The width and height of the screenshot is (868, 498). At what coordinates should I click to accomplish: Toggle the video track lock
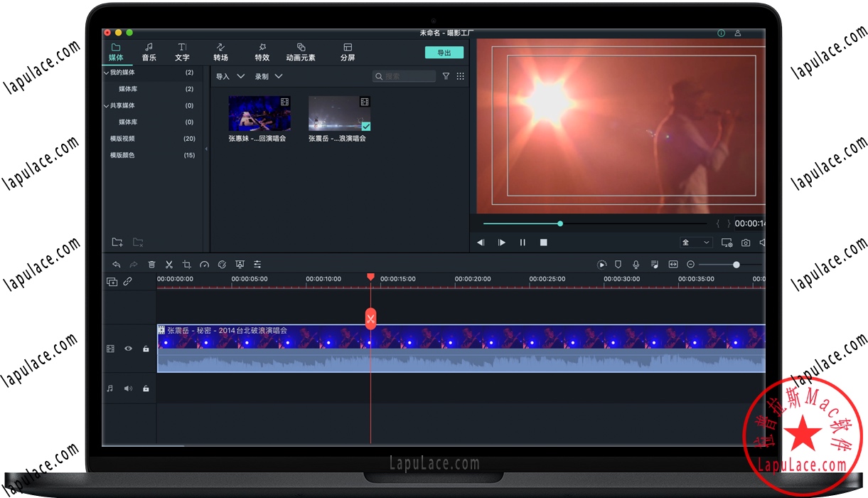146,349
